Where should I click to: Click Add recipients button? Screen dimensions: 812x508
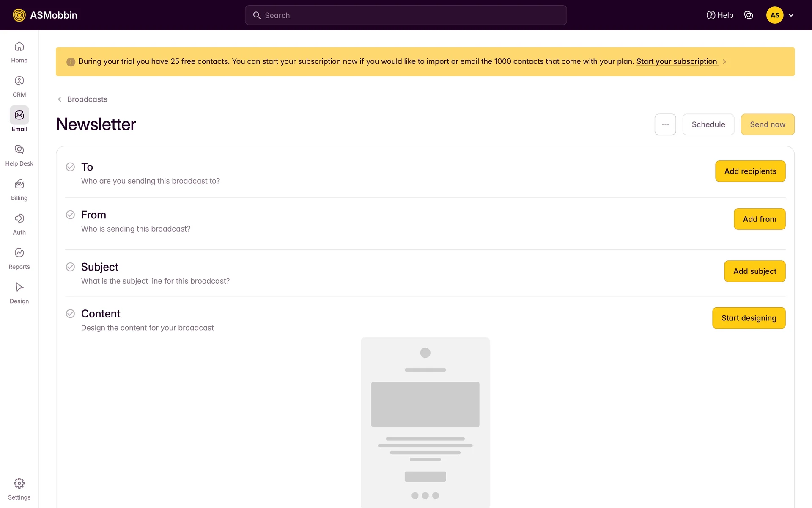[750, 171]
